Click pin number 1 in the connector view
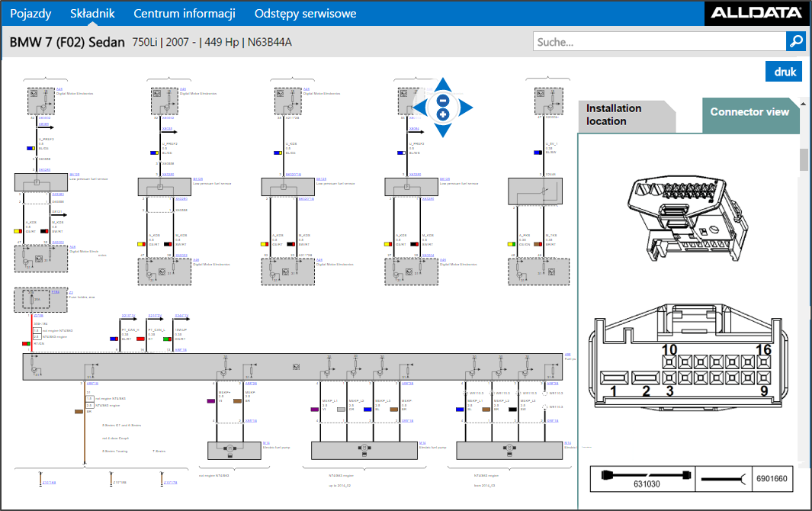The height and width of the screenshot is (511, 812). coord(614,390)
